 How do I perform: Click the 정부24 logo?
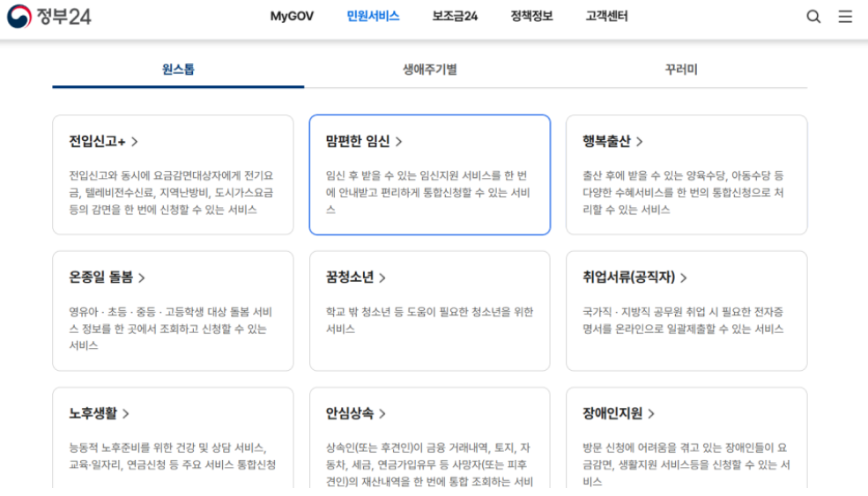click(48, 17)
